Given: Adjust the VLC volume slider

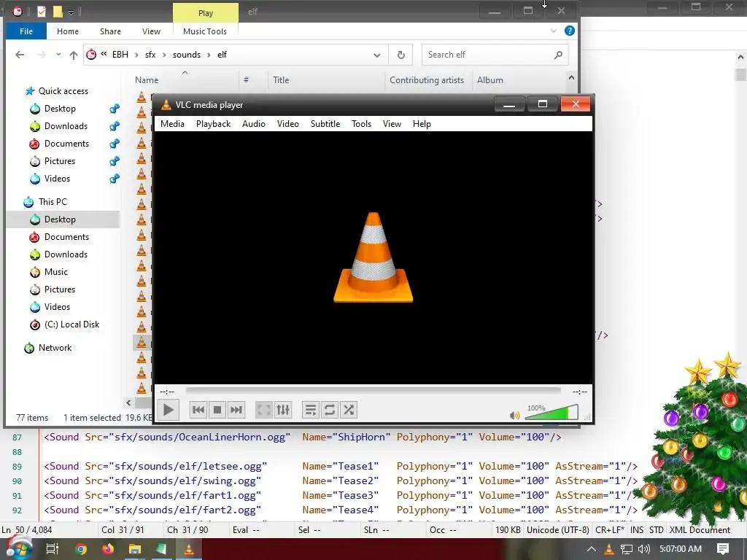Looking at the screenshot, I should [x=551, y=413].
